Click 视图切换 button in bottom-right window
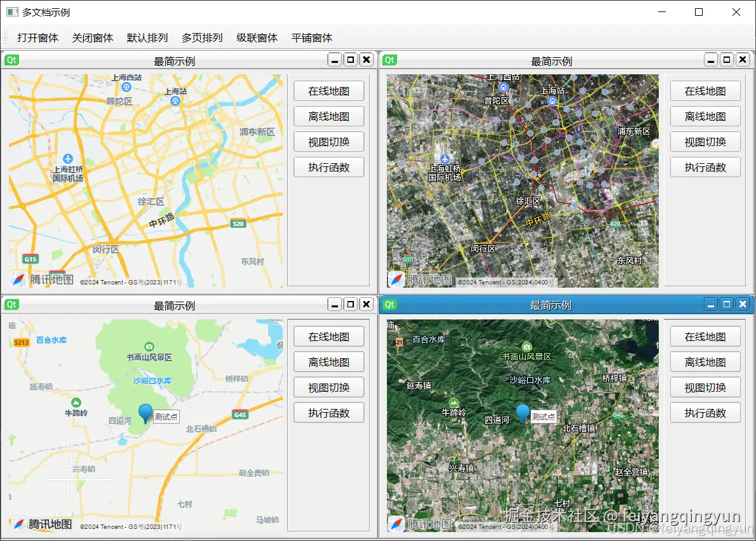This screenshot has height=541, width=756. (705, 388)
